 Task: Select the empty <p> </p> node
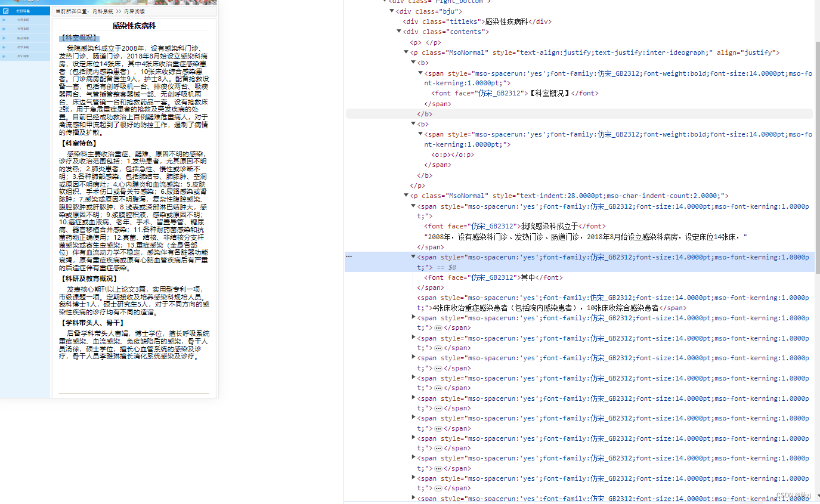tap(425, 42)
